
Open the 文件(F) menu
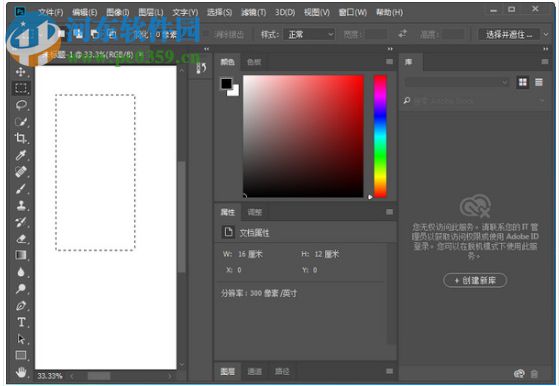point(51,12)
